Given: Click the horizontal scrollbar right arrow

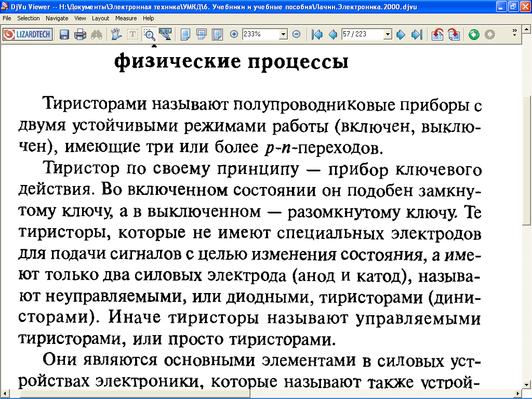Looking at the screenshot, I should (518, 394).
